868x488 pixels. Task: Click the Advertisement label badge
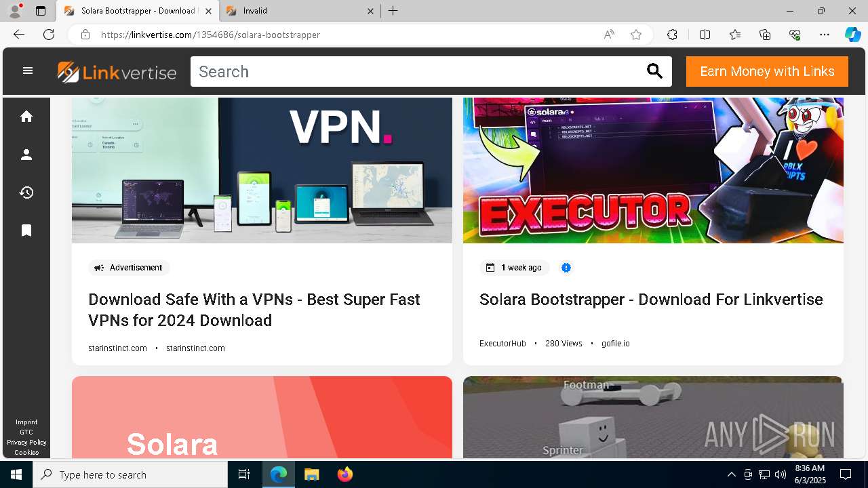tap(129, 268)
